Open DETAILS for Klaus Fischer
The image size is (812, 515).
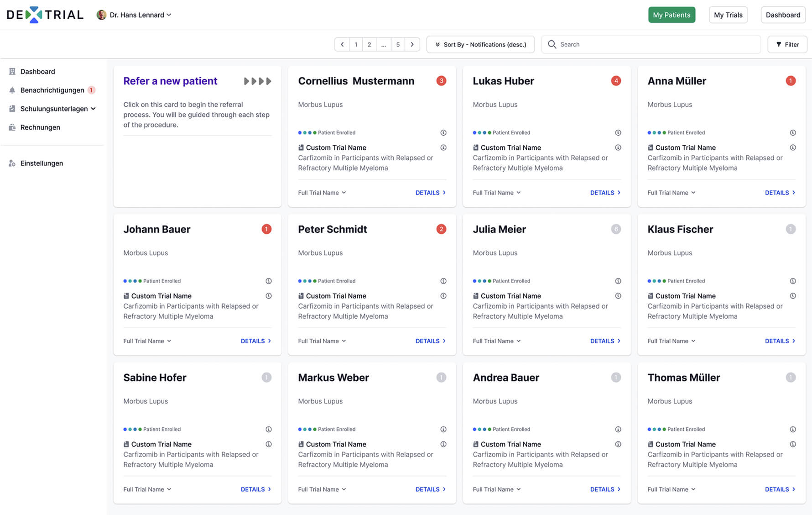click(x=780, y=341)
